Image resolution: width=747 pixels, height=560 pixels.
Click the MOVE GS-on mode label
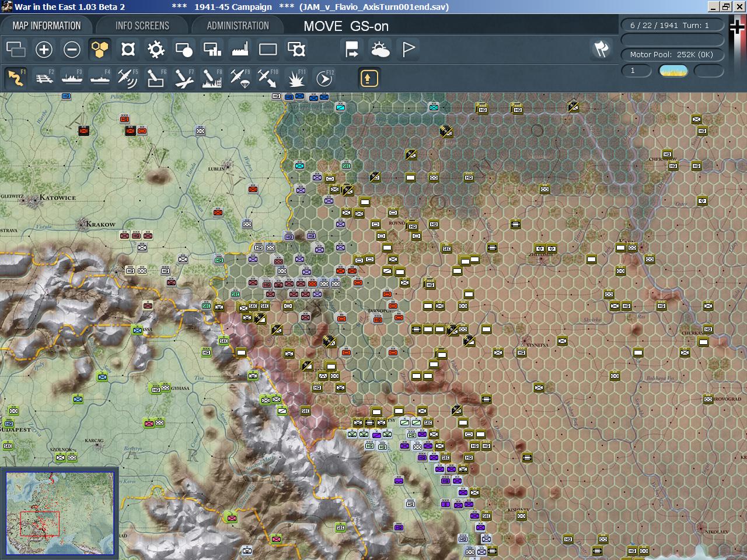click(x=346, y=26)
